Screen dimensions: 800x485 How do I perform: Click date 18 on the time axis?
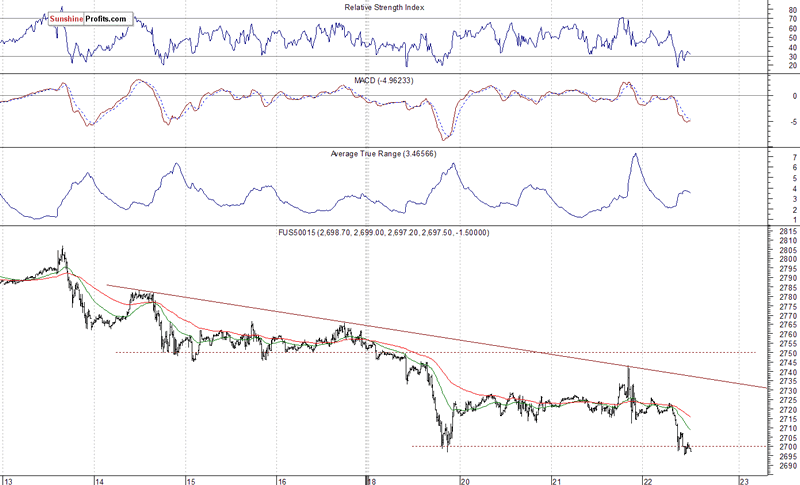pyautogui.click(x=372, y=479)
